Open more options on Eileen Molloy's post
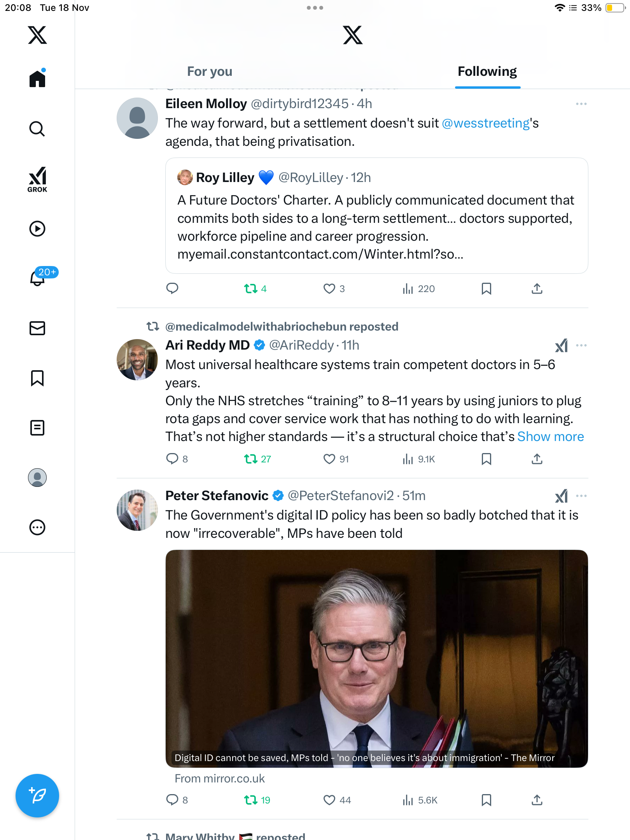The width and height of the screenshot is (630, 840). pos(581,104)
